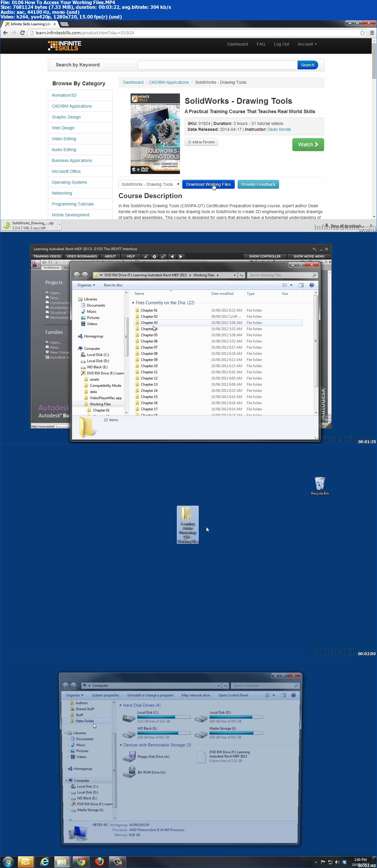Viewport: 377px width, 868px height.
Task: Open address bar history dropdown in Computer window
Action: pyautogui.click(x=219, y=685)
